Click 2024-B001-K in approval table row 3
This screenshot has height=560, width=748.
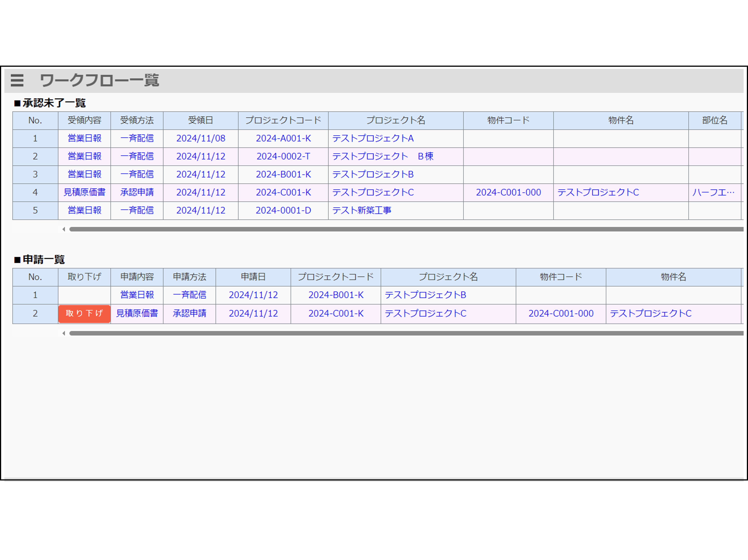point(283,175)
